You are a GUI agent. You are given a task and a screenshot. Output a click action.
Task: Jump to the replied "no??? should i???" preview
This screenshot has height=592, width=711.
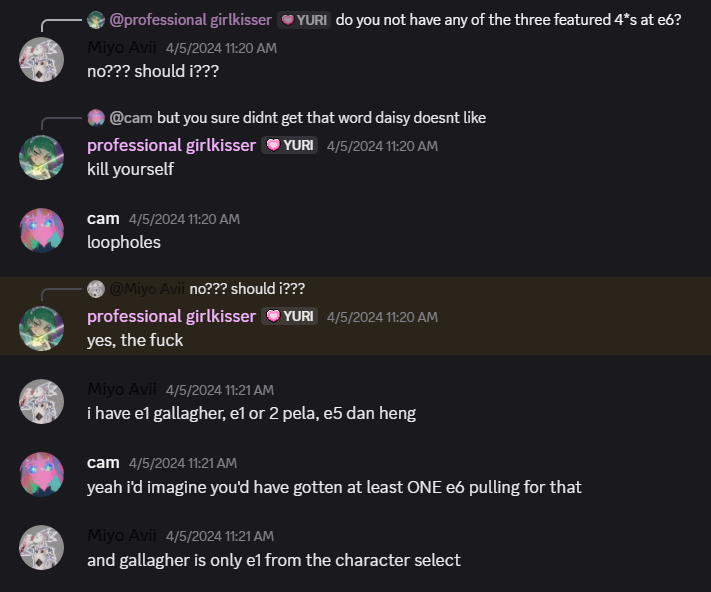(x=247, y=289)
